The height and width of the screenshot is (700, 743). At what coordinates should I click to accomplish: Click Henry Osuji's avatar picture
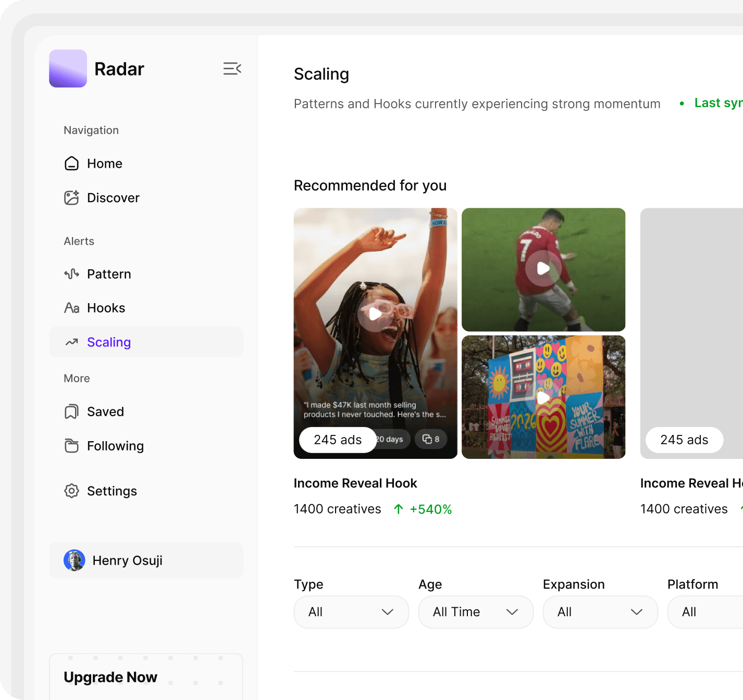(x=75, y=560)
